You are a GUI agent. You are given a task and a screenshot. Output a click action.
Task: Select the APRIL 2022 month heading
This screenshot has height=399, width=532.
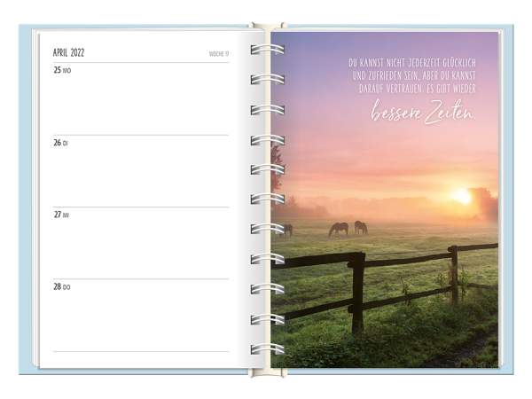coord(68,53)
